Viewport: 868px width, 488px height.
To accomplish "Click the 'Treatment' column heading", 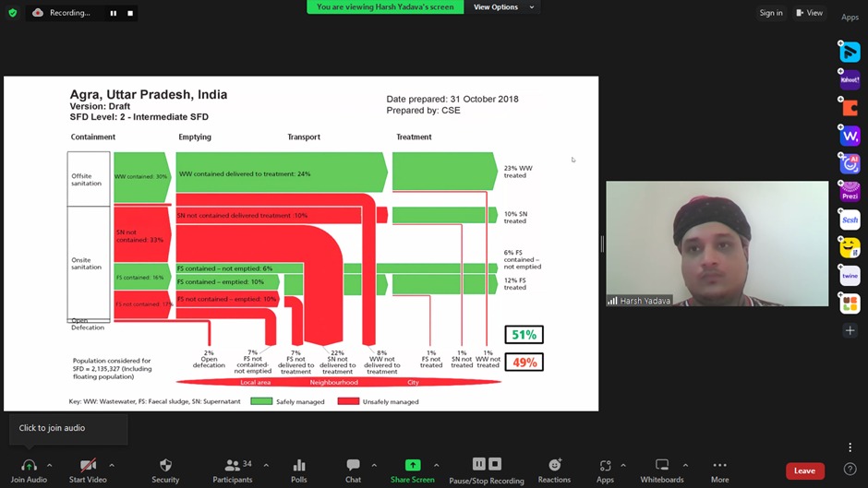I will point(414,137).
